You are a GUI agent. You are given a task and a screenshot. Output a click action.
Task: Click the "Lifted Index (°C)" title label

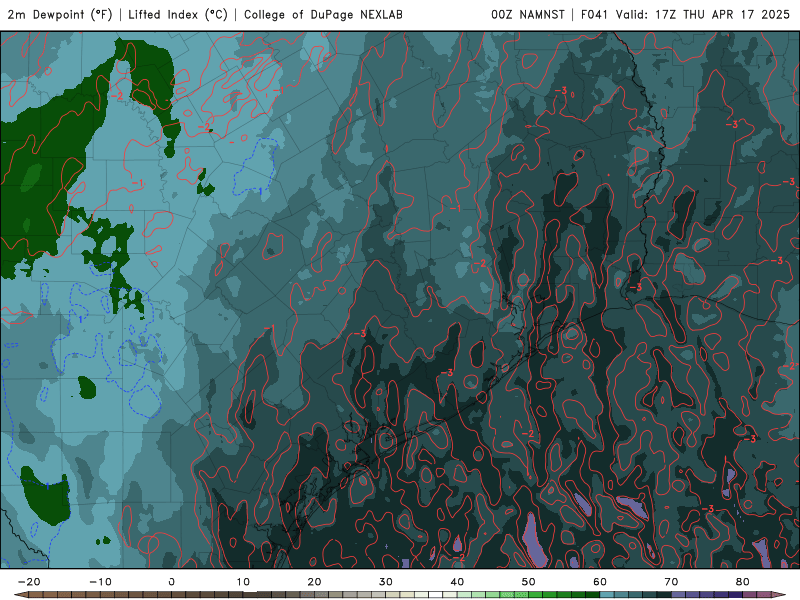click(x=178, y=15)
